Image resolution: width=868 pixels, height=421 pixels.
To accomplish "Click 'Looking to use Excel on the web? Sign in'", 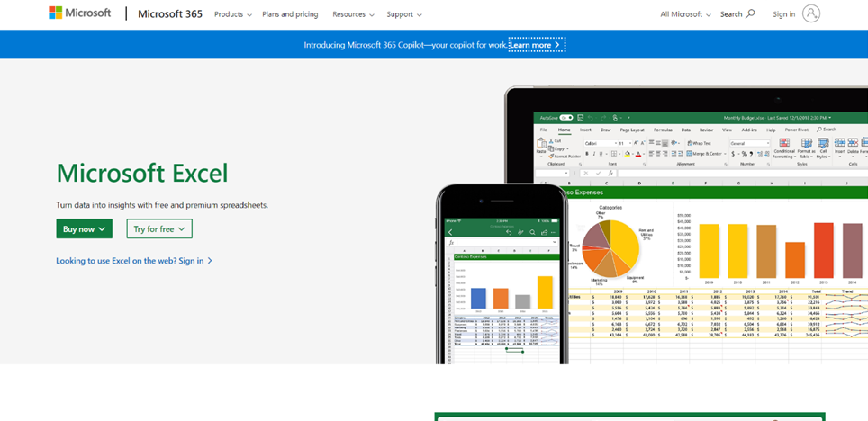I will 134,261.
